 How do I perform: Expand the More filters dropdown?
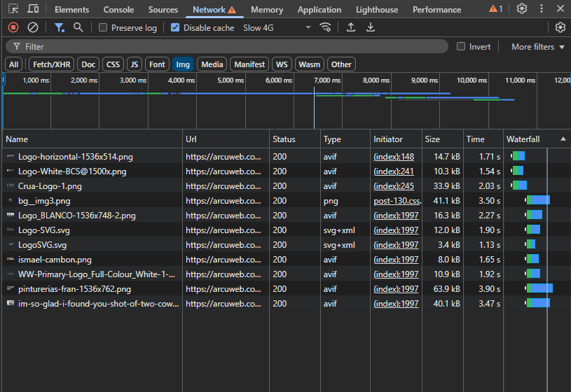(x=537, y=46)
